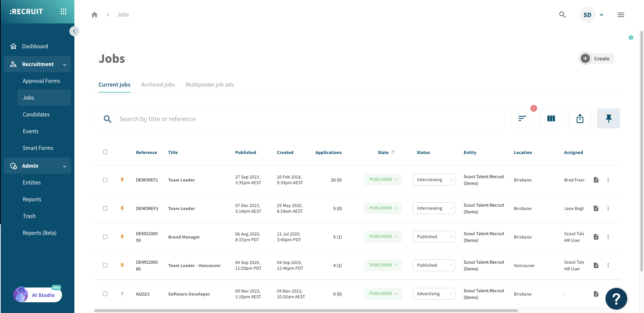Image resolution: width=644 pixels, height=313 pixels.
Task: Switch to the Archived jobs tab
Action: (158, 85)
